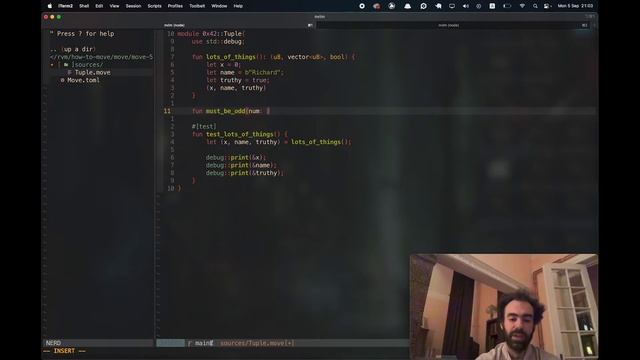Open the Scripts menu

[x=154, y=6]
